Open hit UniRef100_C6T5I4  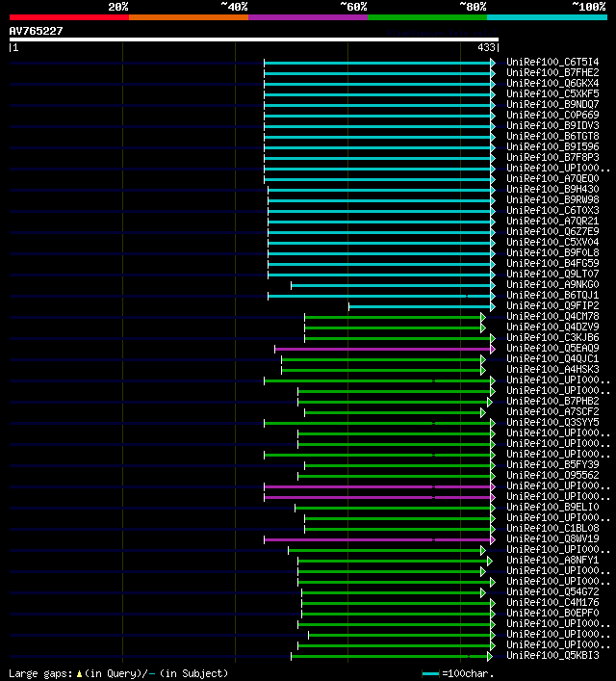click(552, 62)
